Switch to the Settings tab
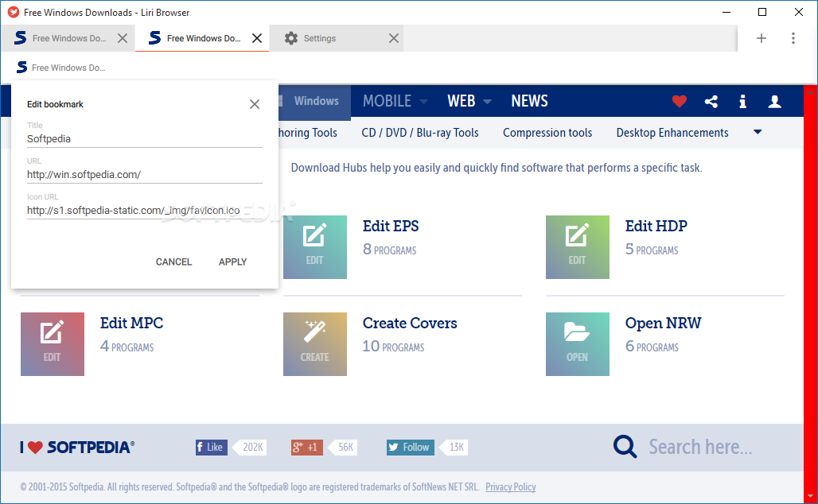 [x=337, y=38]
